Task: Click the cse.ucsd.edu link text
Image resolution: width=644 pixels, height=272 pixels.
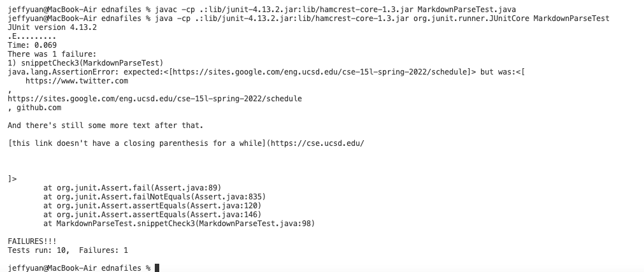Action: click(x=317, y=143)
